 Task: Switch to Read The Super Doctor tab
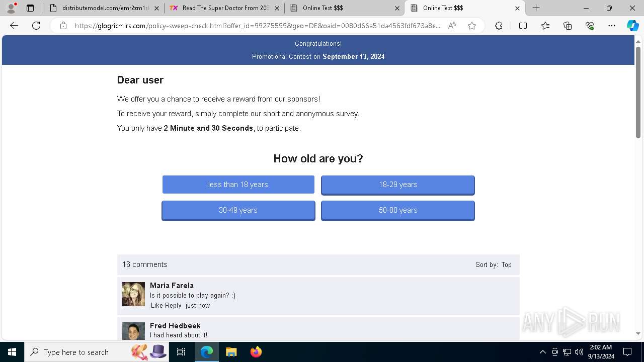coord(224,8)
